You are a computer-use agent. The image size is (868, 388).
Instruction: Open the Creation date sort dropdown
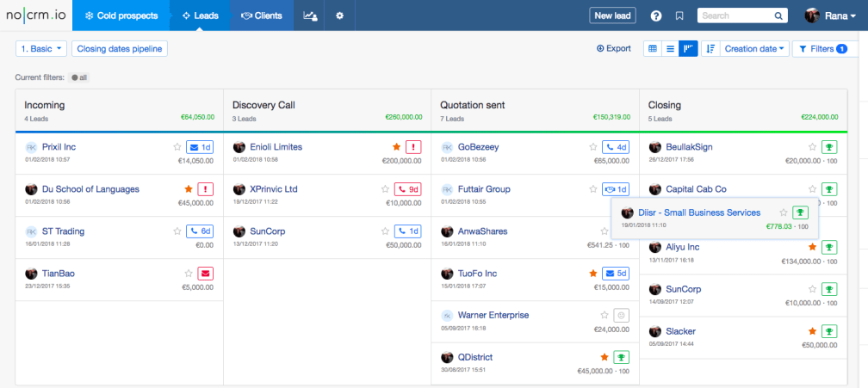[x=754, y=49]
